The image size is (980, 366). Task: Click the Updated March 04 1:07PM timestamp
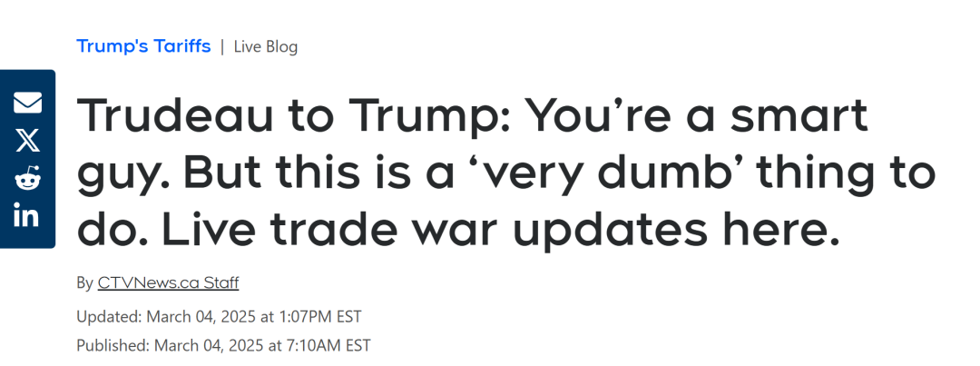[x=219, y=316]
